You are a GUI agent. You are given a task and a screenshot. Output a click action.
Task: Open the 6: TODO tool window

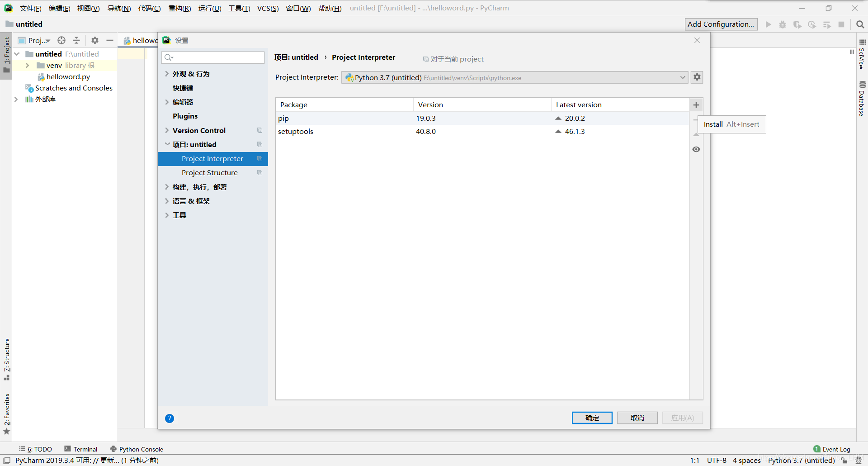coord(35,449)
